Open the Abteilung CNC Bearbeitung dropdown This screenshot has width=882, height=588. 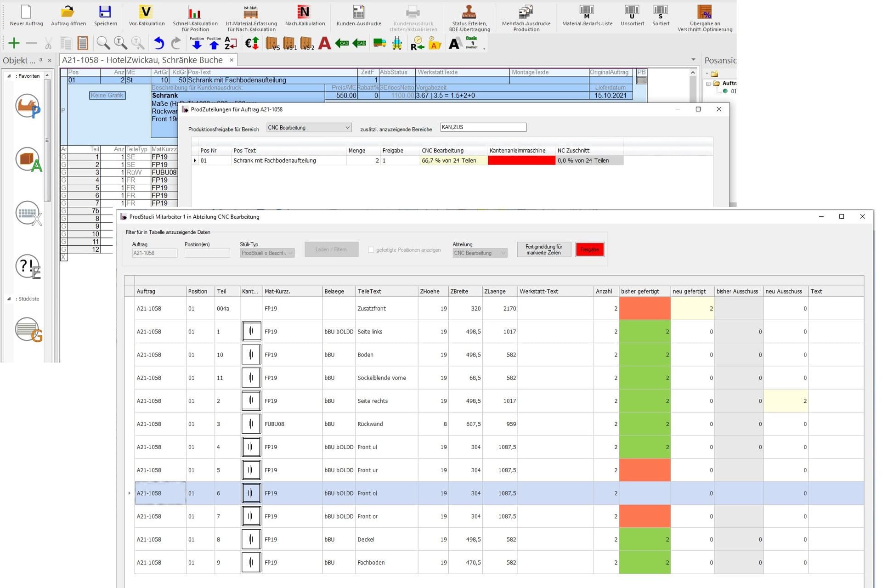503,253
